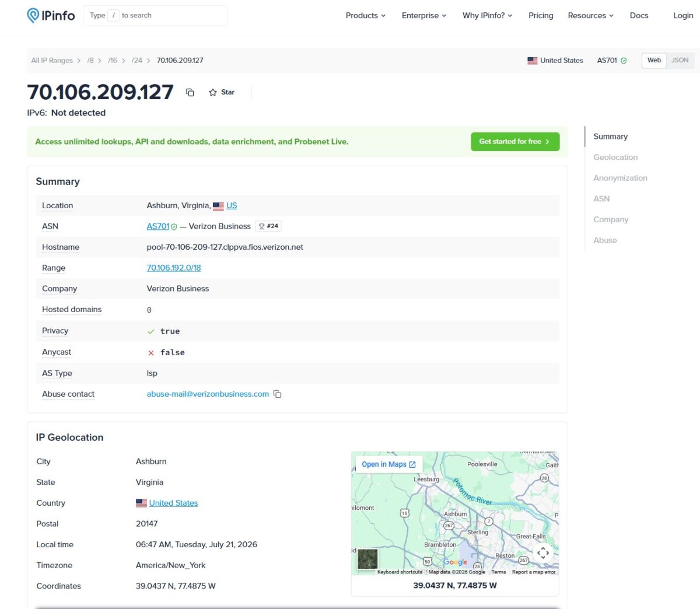Viewport: 700px width, 609px height.
Task: Switch to the JSON view tab
Action: [680, 60]
